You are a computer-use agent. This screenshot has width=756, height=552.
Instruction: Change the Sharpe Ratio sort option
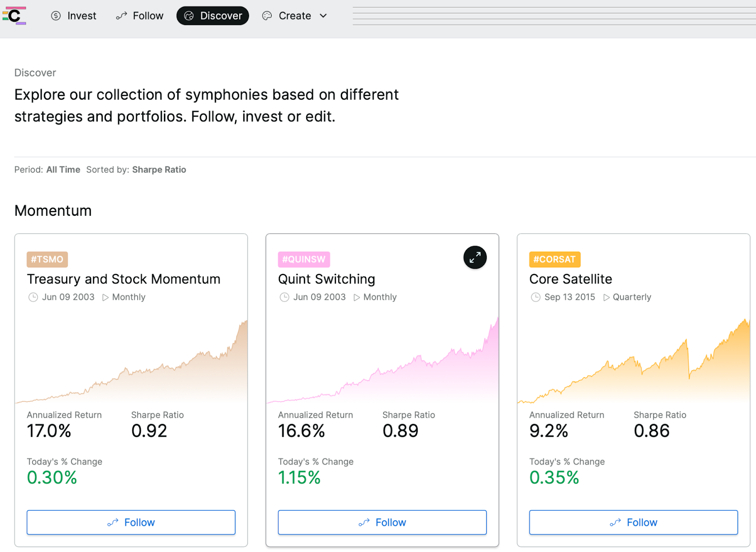point(159,170)
